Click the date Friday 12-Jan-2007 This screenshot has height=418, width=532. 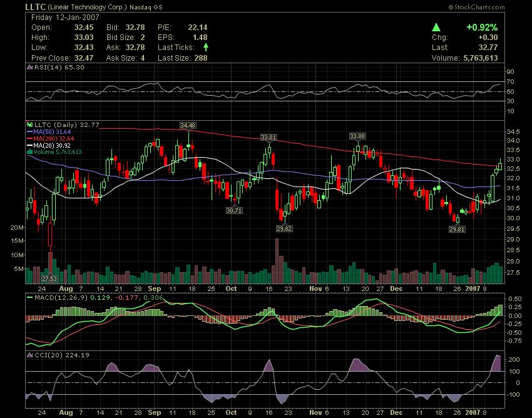point(65,18)
